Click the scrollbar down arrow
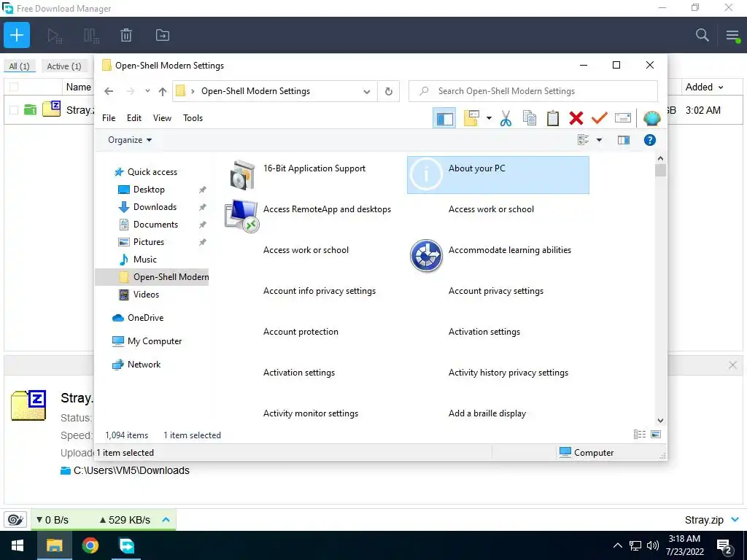The image size is (747, 560). (x=660, y=420)
